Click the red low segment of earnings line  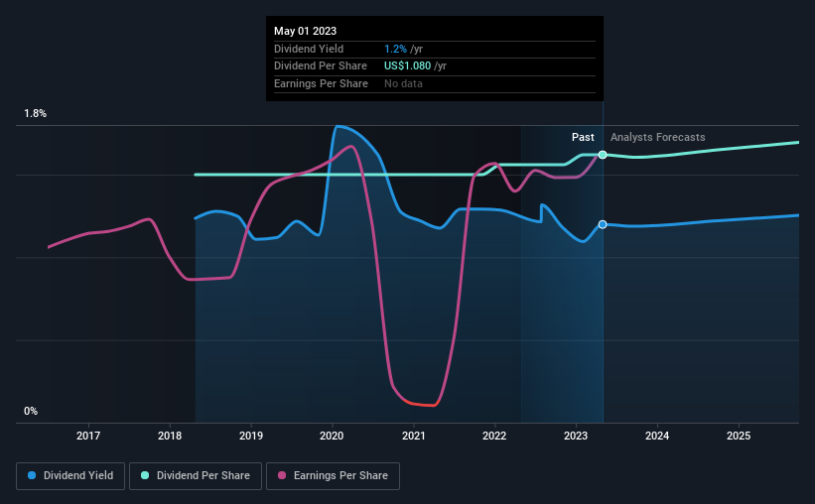tap(422, 404)
